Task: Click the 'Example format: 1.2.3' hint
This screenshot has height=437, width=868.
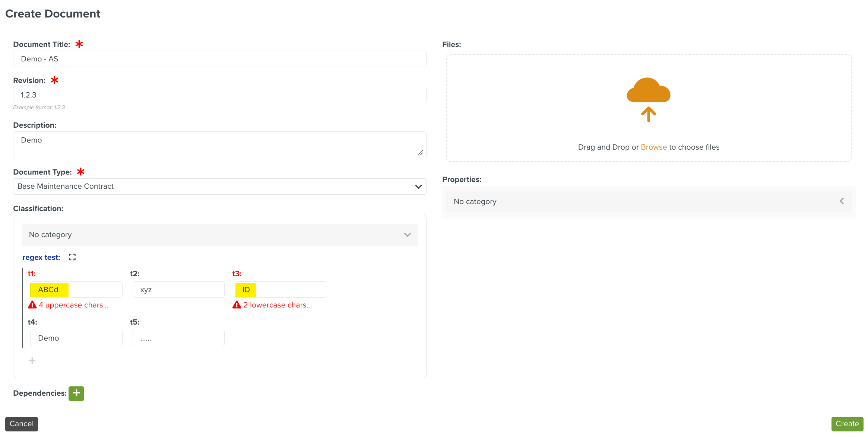Action: tap(39, 107)
